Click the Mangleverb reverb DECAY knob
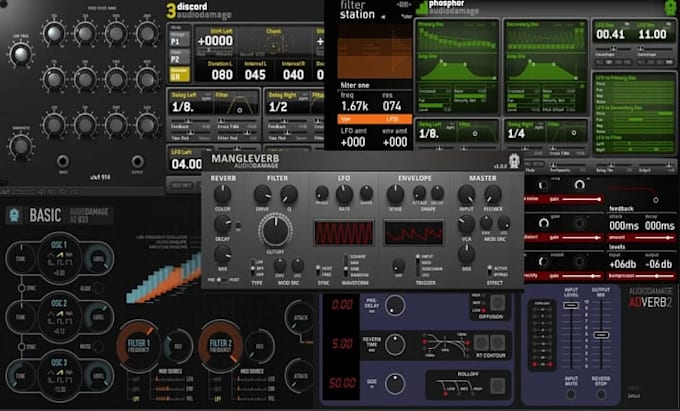This screenshot has width=680, height=411. pyautogui.click(x=222, y=225)
